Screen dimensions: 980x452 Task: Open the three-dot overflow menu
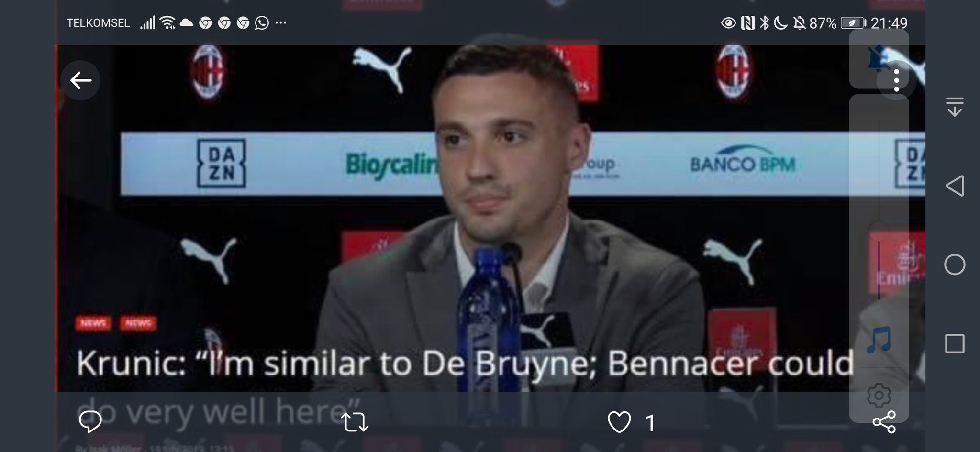(896, 80)
